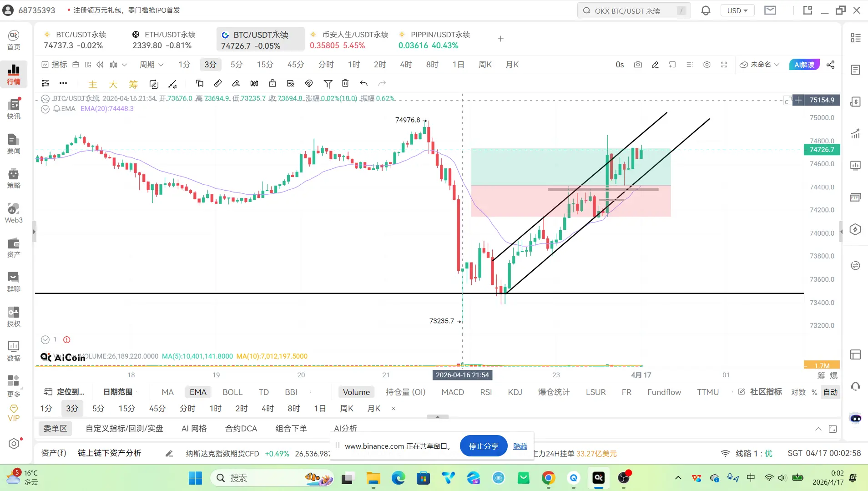Image resolution: width=868 pixels, height=491 pixels.
Task: Expand the more drawing tools ellipsis
Action: (63, 83)
